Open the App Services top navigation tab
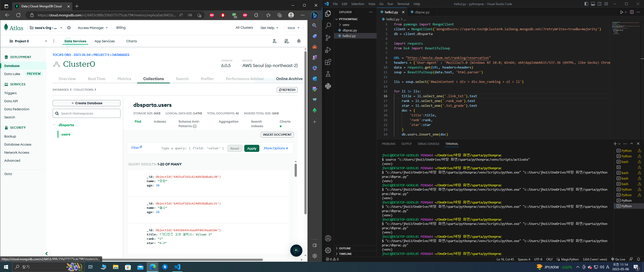This screenshot has width=644, height=272. tap(105, 41)
